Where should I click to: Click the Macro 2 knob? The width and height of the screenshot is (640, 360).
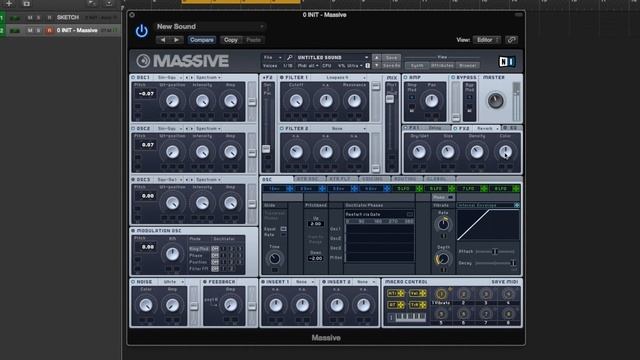(x=463, y=294)
